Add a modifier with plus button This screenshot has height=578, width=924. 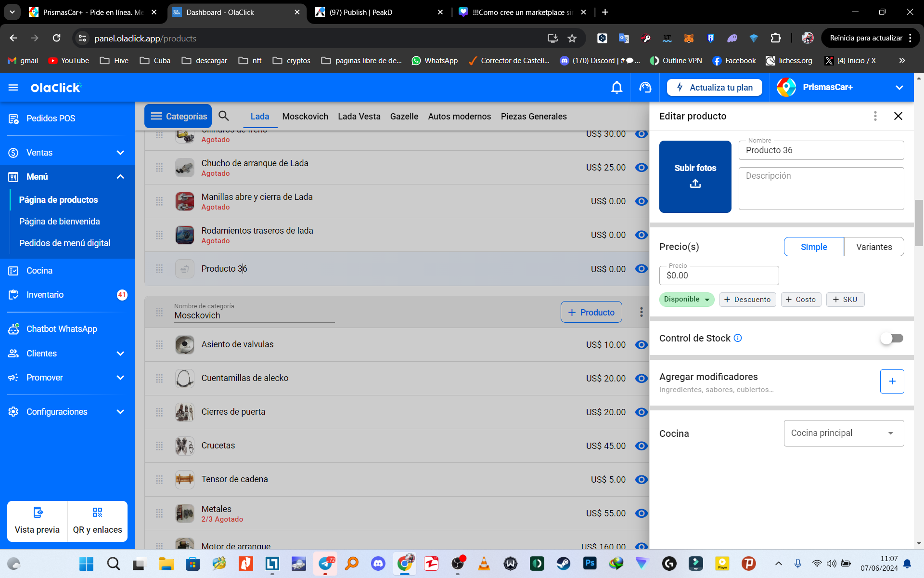892,381
